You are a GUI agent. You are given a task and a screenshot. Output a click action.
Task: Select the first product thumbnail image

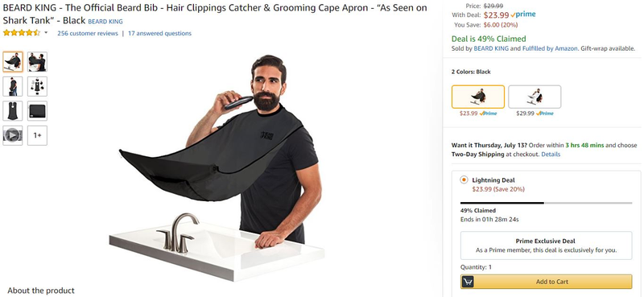(13, 62)
